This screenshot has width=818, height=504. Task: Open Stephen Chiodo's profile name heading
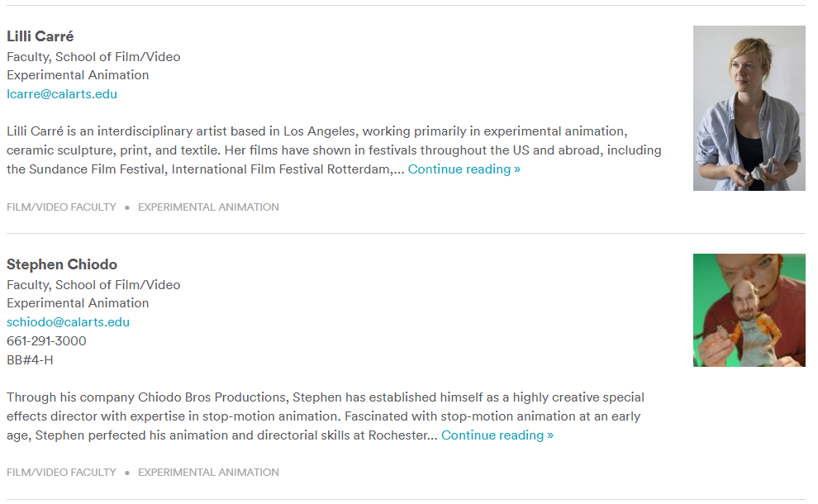click(62, 264)
